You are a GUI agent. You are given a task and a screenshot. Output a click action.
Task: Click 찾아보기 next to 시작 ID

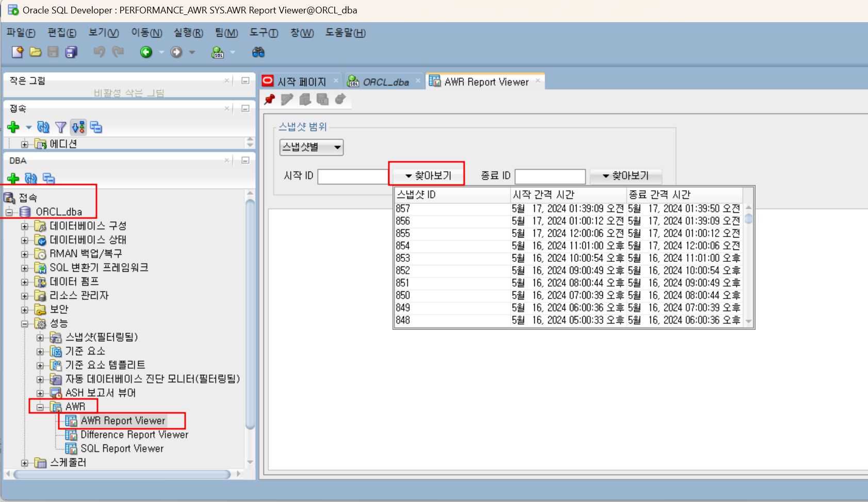tap(427, 176)
